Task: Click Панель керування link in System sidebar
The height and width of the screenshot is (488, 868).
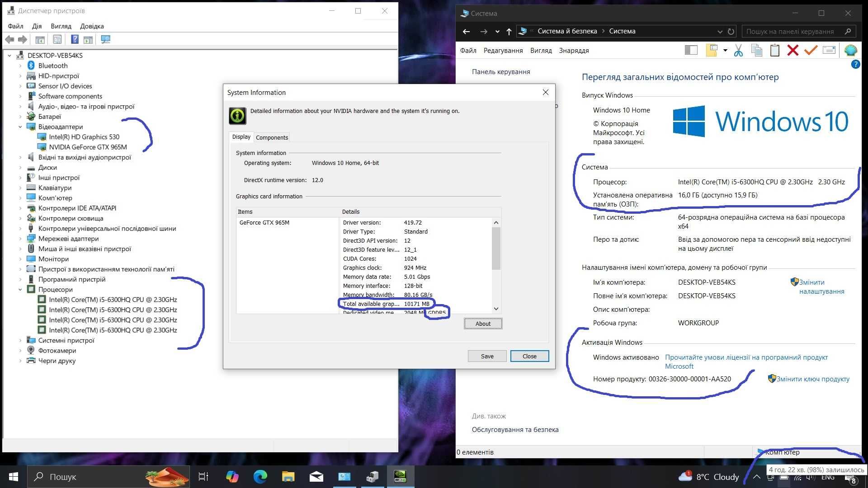Action: click(x=501, y=72)
